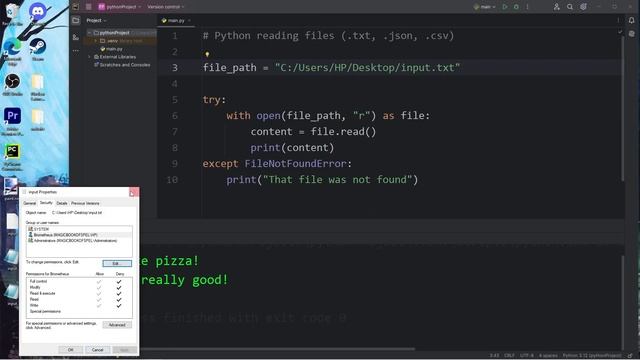Select the Administrators group entry
This screenshot has width=640, height=360.
(79, 241)
